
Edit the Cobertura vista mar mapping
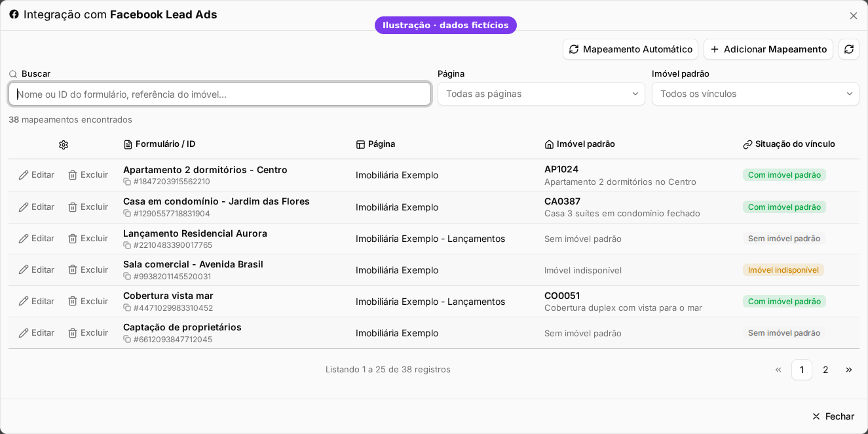(36, 302)
